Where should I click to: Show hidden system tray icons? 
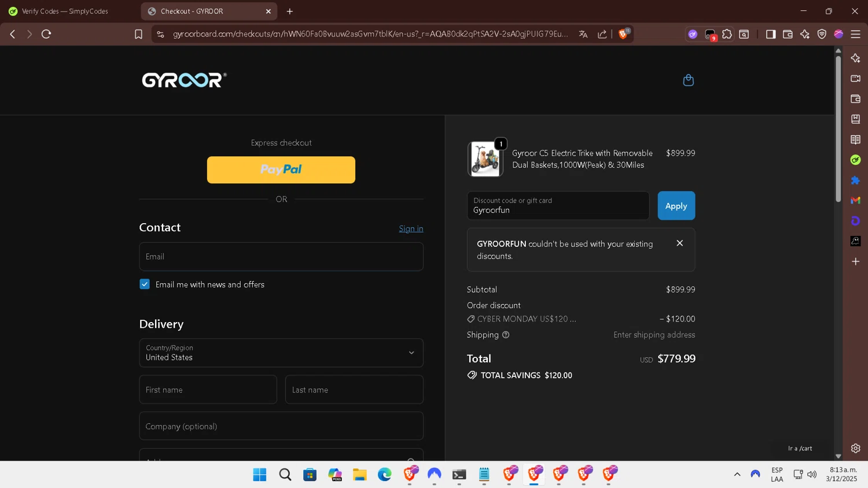(737, 474)
